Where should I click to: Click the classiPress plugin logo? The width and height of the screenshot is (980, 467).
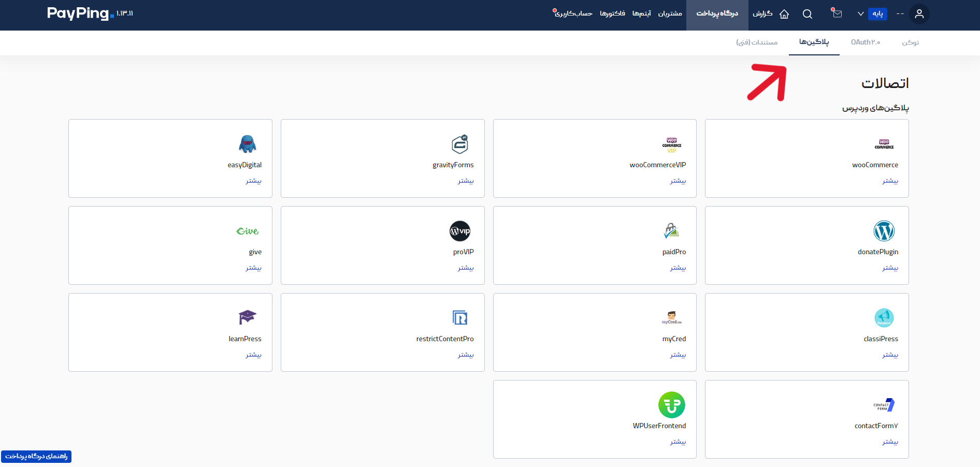click(x=884, y=318)
